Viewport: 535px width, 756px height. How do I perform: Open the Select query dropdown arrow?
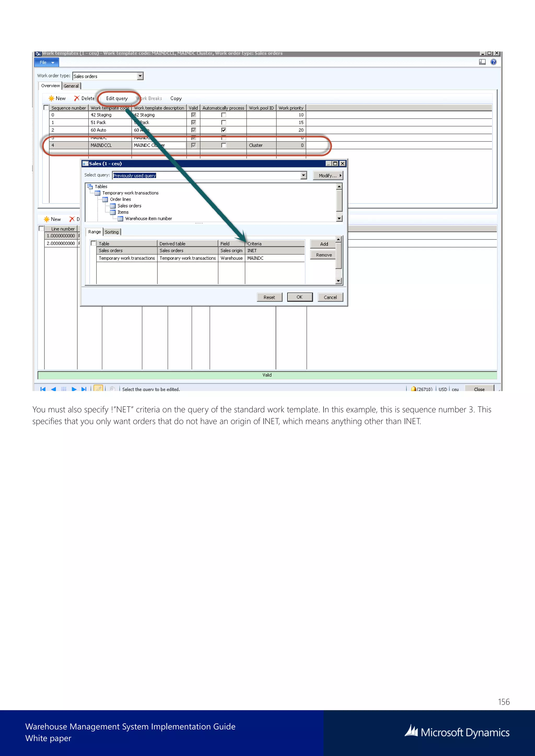pos(303,175)
